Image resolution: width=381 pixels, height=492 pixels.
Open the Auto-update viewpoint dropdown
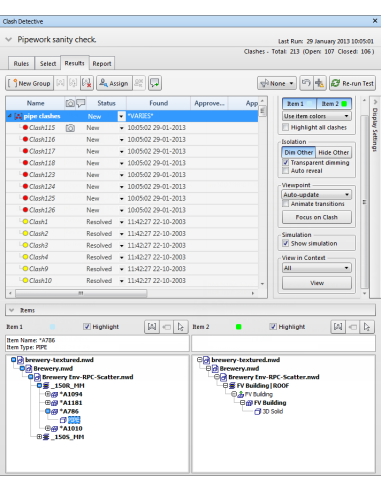tap(316, 195)
